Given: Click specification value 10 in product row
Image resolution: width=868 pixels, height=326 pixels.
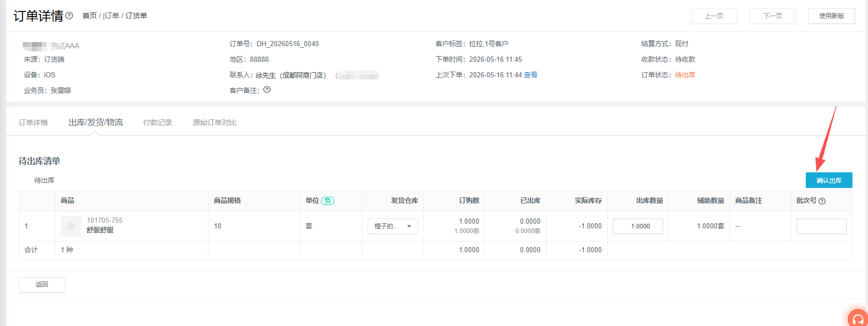Looking at the screenshot, I should [x=218, y=226].
